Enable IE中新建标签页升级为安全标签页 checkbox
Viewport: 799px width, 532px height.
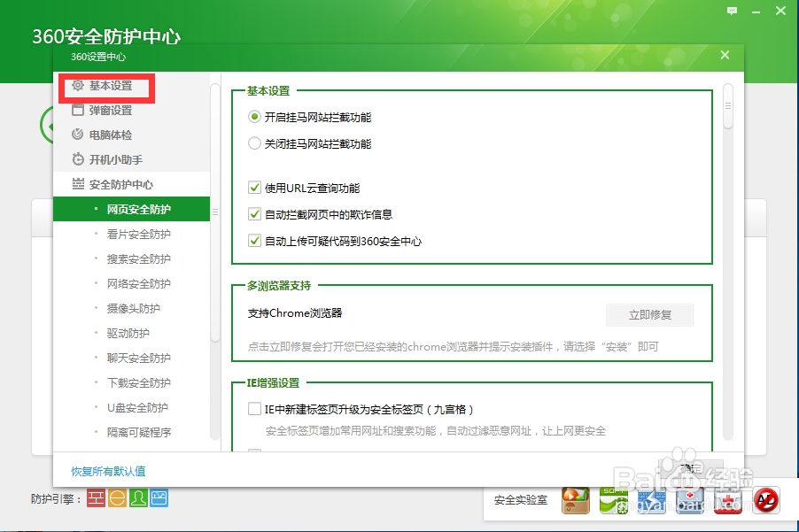254,409
